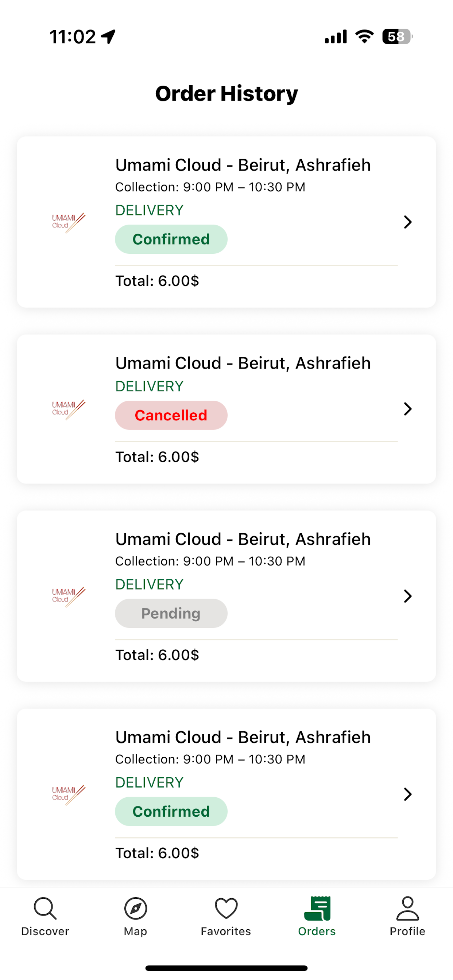Screen dimensions: 453x980
Task: Open last confirmed order chevron arrow
Action: [407, 794]
